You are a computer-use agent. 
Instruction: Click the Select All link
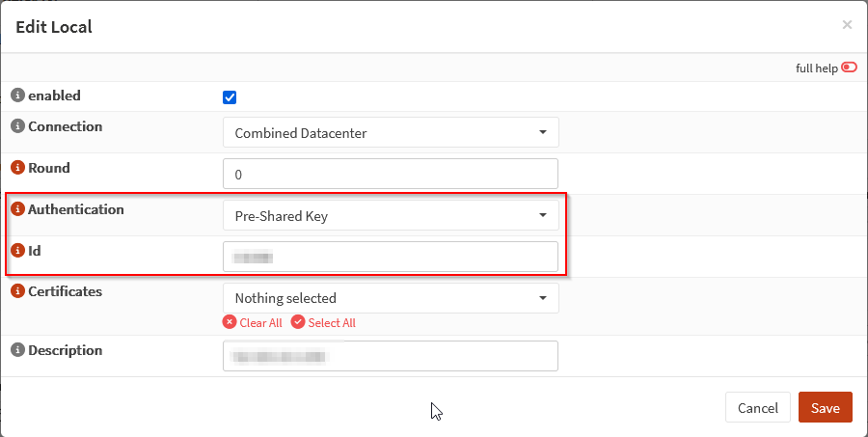[x=331, y=323]
